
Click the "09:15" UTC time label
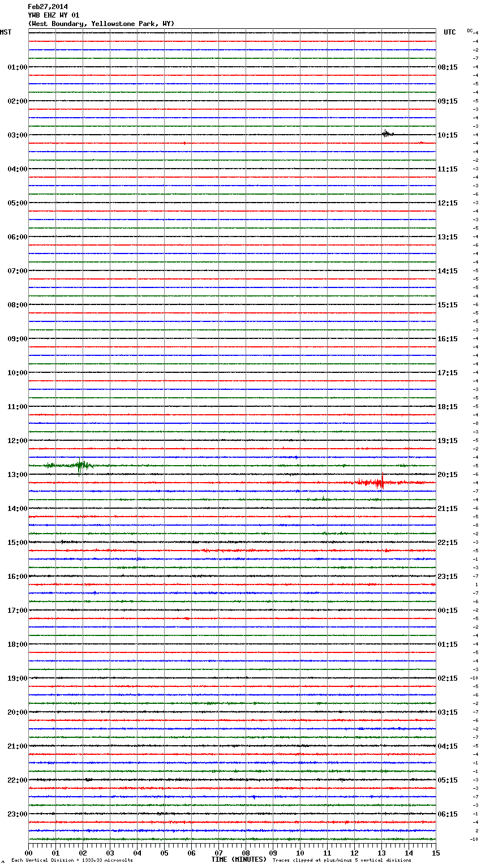coord(448,101)
